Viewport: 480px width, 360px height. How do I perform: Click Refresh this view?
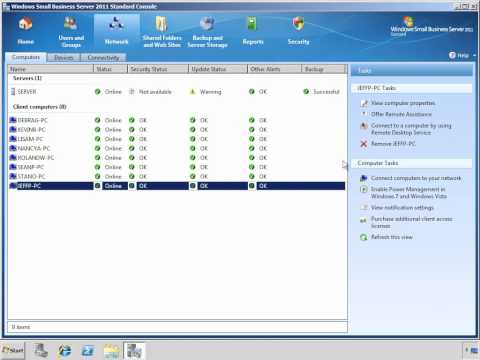point(392,237)
